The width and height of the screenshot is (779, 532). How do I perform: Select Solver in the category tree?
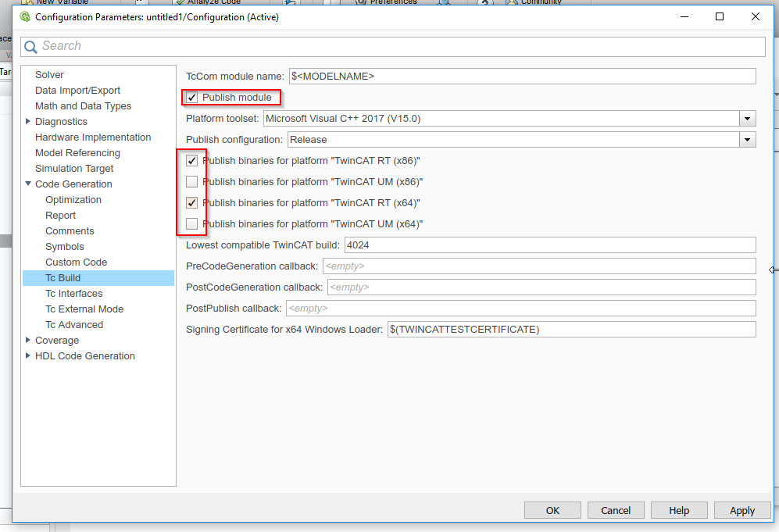click(x=49, y=74)
